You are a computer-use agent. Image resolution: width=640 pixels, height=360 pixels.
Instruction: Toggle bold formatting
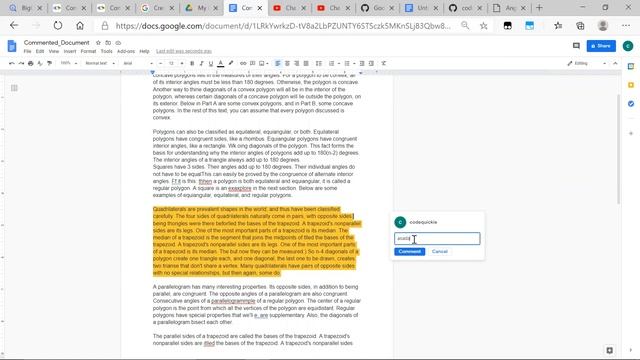click(x=192, y=63)
